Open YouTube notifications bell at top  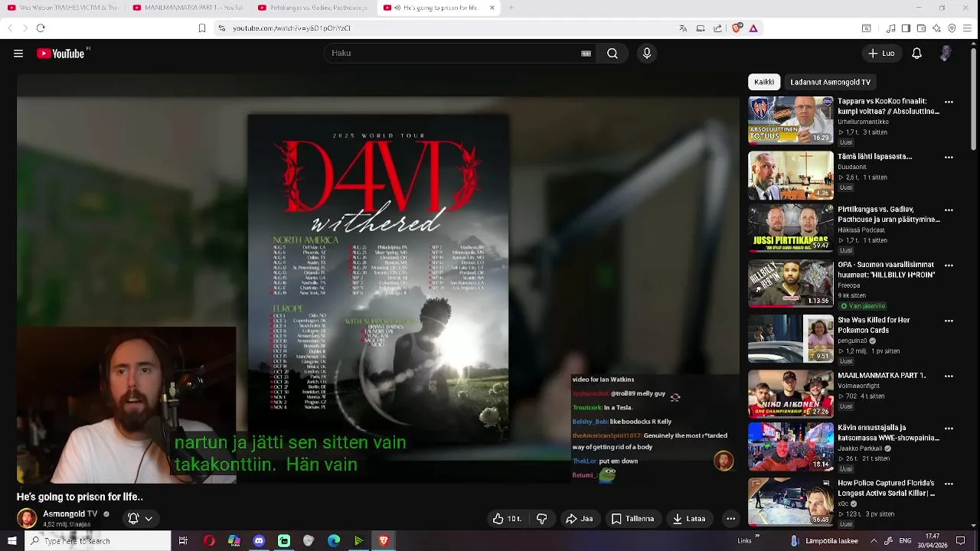click(x=916, y=54)
